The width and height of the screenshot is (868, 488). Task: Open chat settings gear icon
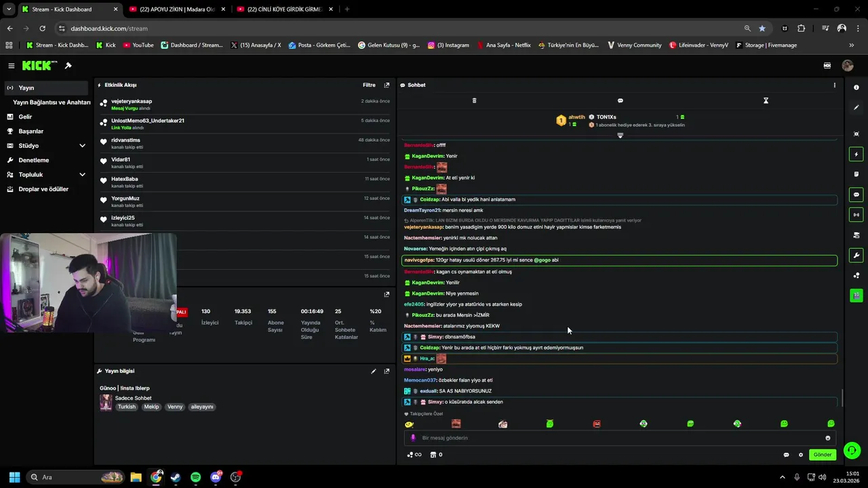pyautogui.click(x=801, y=455)
